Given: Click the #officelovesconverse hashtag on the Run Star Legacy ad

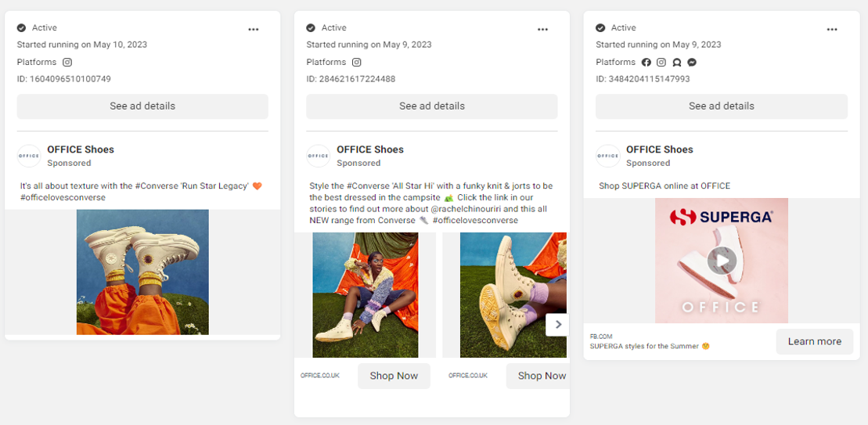Looking at the screenshot, I should coord(63,197).
